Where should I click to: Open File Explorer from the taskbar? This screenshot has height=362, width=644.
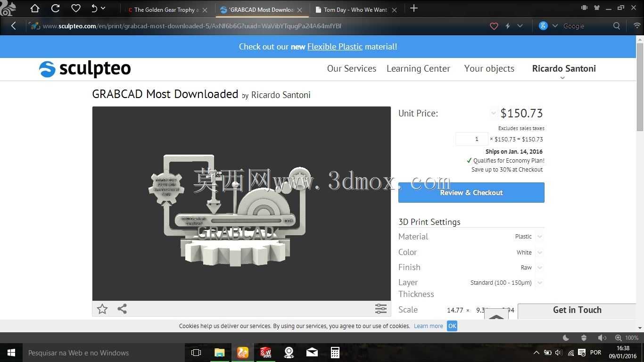[220, 353]
